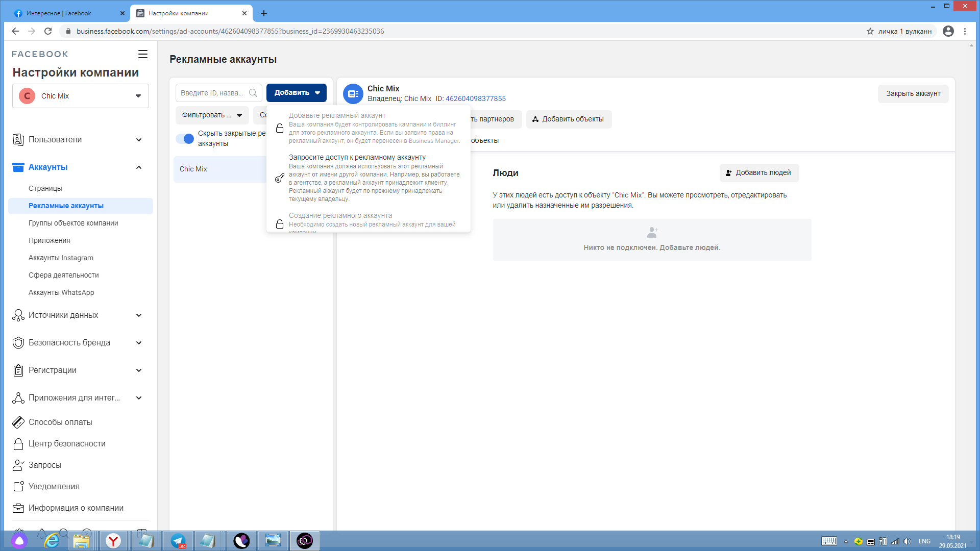Open the Фильтровать dropdown
This screenshot has width=980, height=551.
(212, 115)
